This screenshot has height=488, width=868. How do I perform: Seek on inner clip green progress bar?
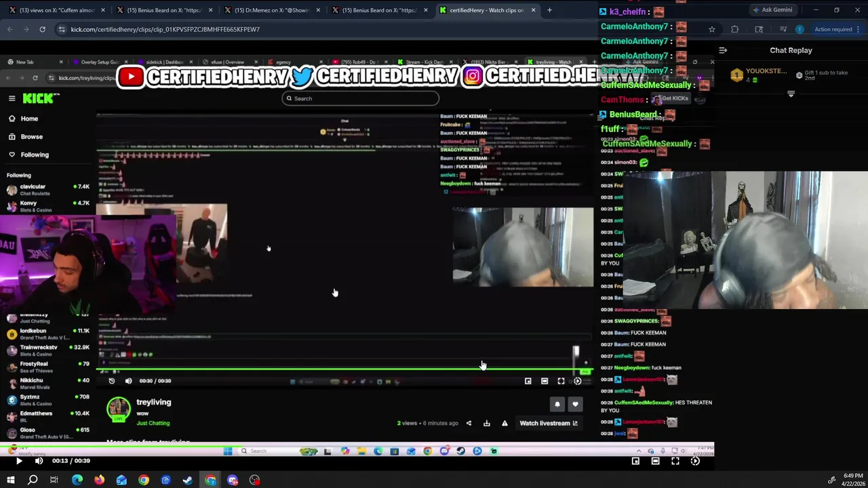pos(346,369)
